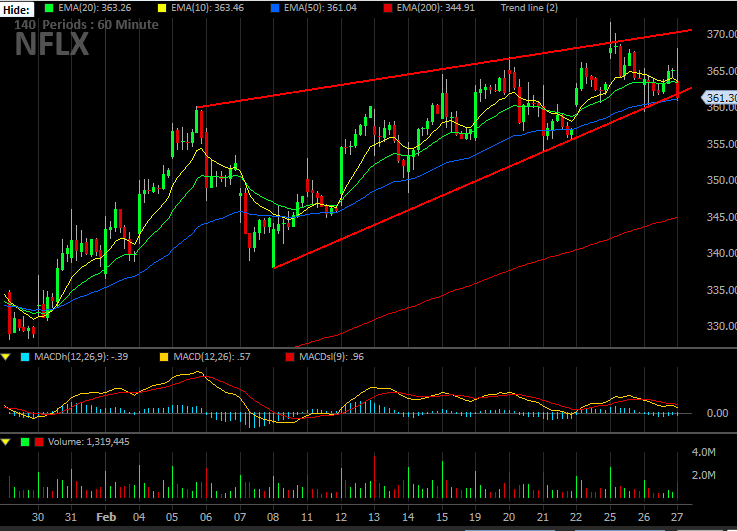Click date 27 on time axis
Image resolution: width=737 pixels, height=531 pixels.
[677, 517]
